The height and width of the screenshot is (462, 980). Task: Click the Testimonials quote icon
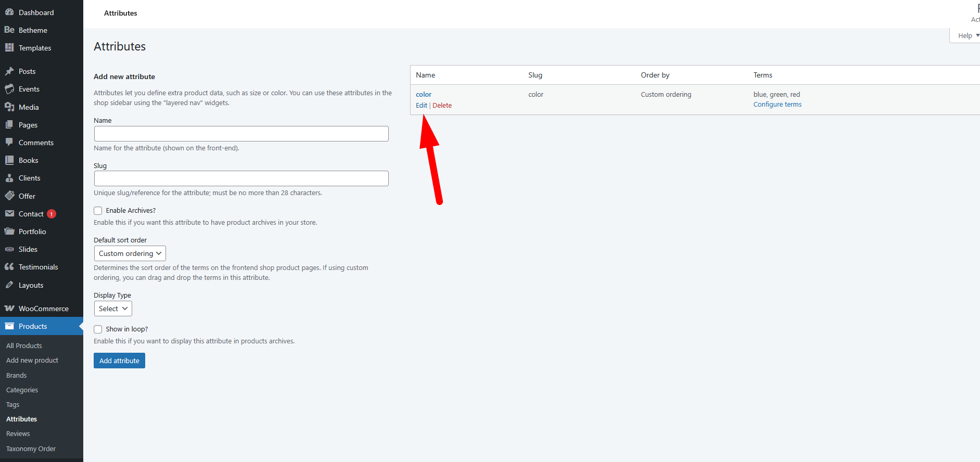click(x=9, y=267)
